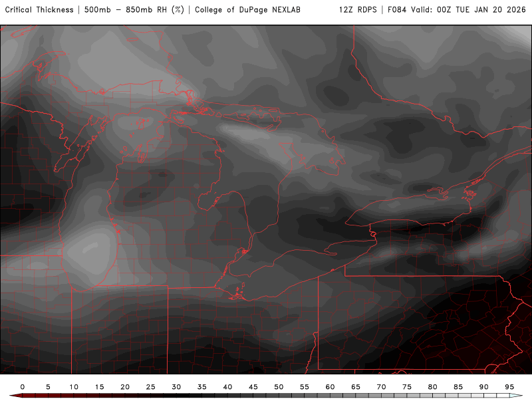
Task: Click the "College of DuPage NEXLAB" text
Action: [x=247, y=10]
